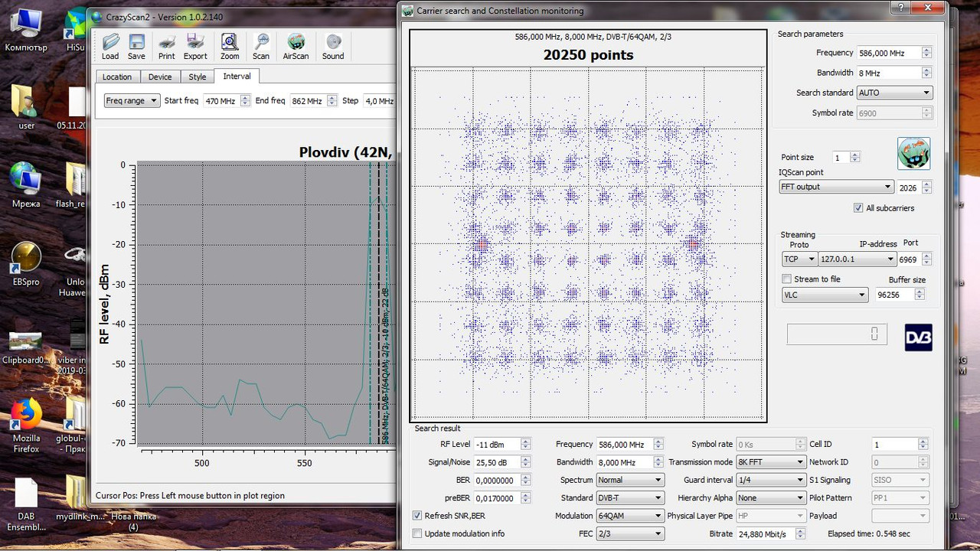Open the FFT output IQScan dropdown
Image resolution: width=980 pixels, height=551 pixels.
point(836,187)
